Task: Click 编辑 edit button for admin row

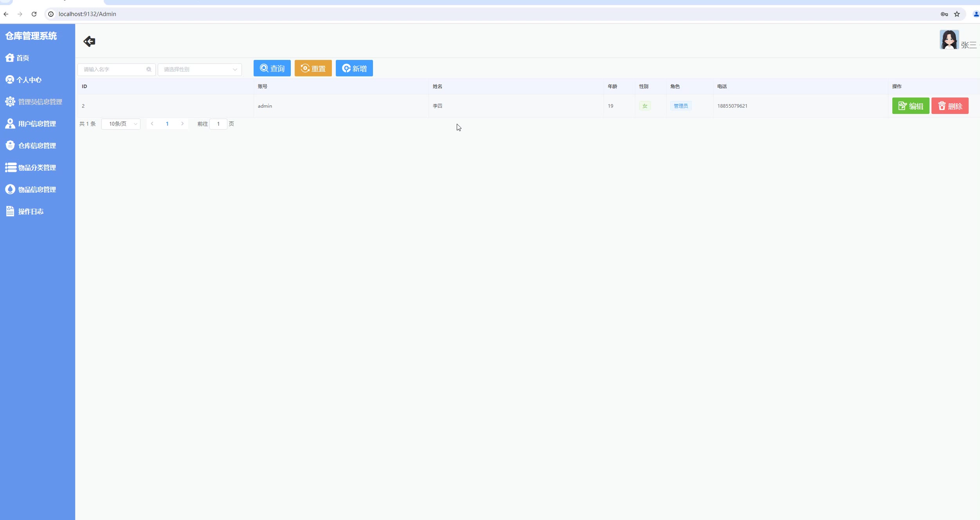Action: (910, 106)
